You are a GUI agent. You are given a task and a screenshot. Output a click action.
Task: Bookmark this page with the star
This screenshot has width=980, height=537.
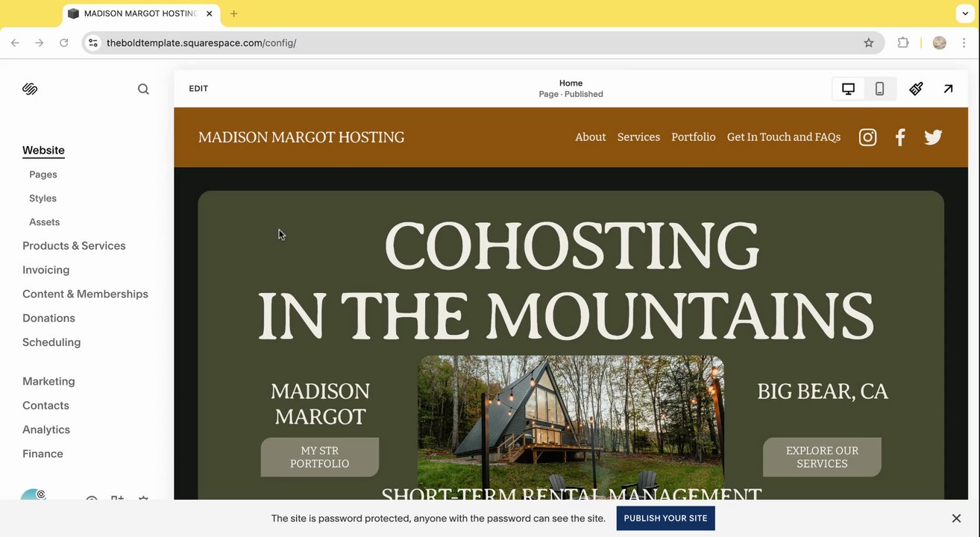point(869,43)
